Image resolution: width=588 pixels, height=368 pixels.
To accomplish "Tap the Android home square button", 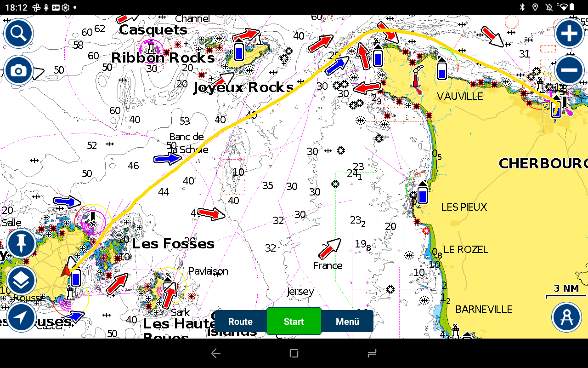I will pos(294,353).
